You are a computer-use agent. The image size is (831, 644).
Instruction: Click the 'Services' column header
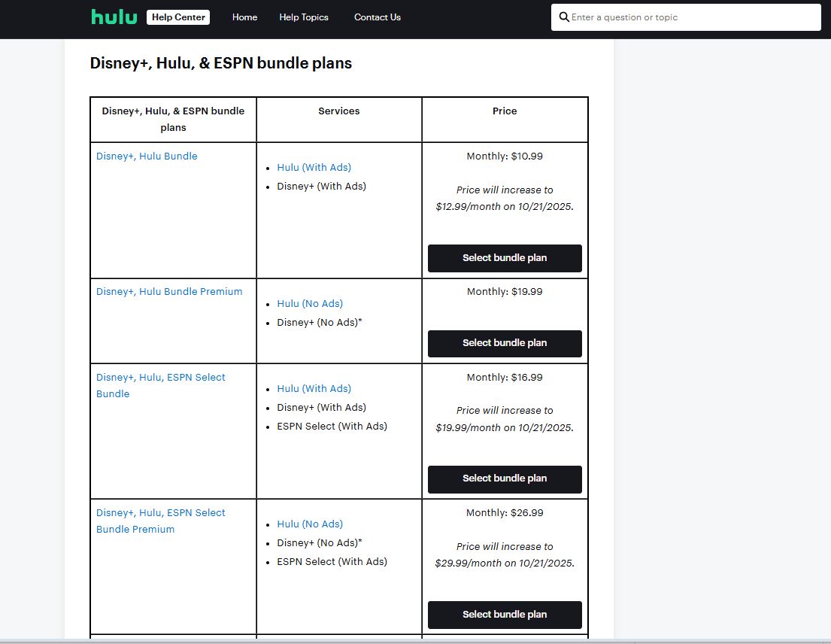click(x=338, y=111)
